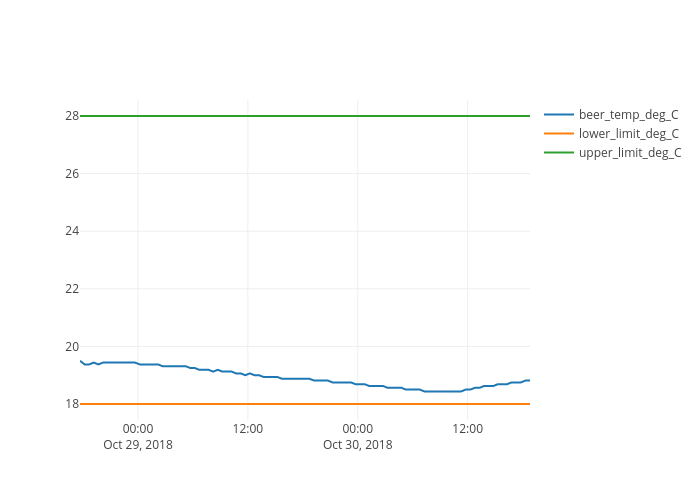Click the green upper limit line on the chart
Viewport: 700px width, 500px height.
300,116
